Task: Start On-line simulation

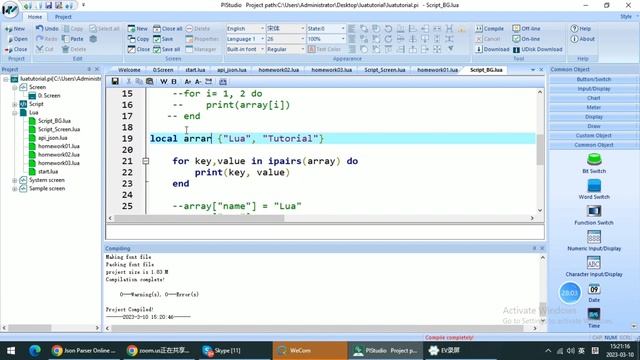Action: click(x=527, y=39)
